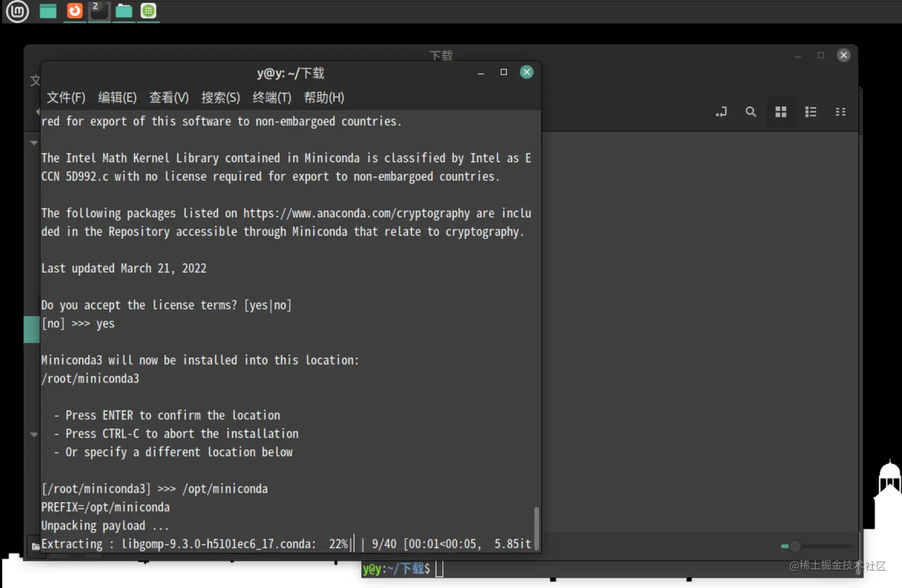Click the sidebar toggle icon at status bar

point(35,546)
